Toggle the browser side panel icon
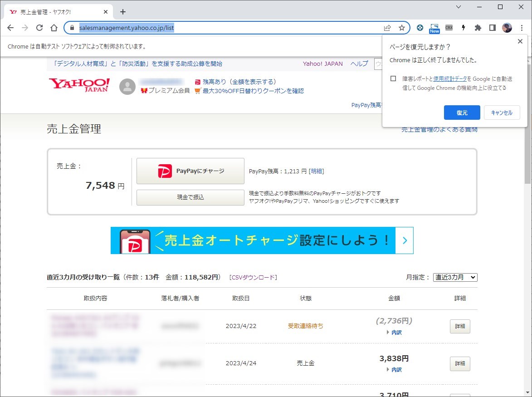 pos(492,28)
